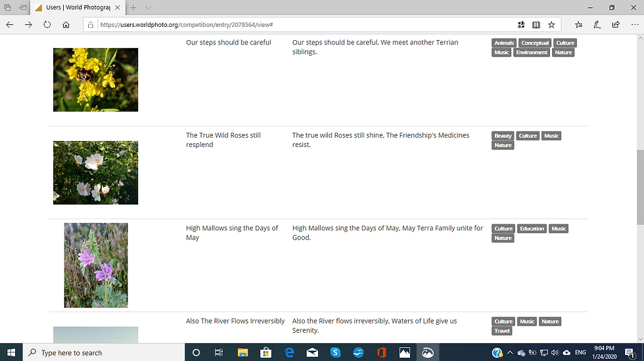Refresh the current page
The width and height of the screenshot is (644, 361).
coord(47,25)
